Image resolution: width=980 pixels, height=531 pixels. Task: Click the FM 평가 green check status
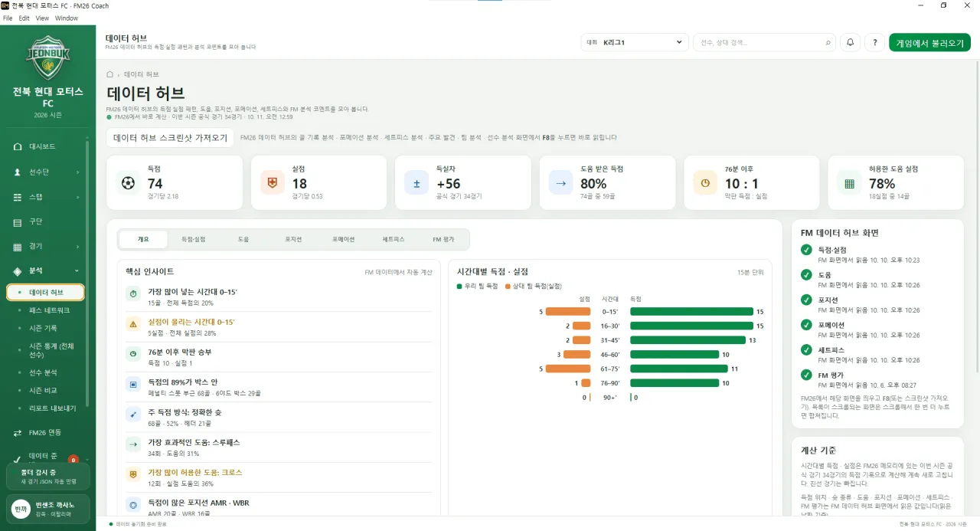coord(806,375)
